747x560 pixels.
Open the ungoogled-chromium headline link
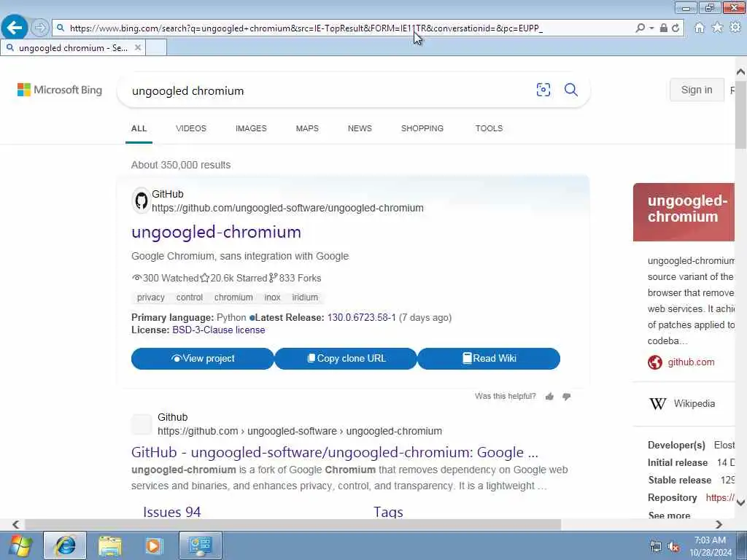click(x=216, y=232)
